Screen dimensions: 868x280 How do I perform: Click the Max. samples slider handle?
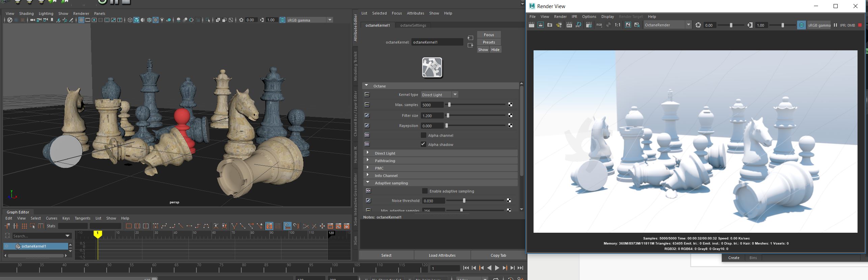point(449,105)
